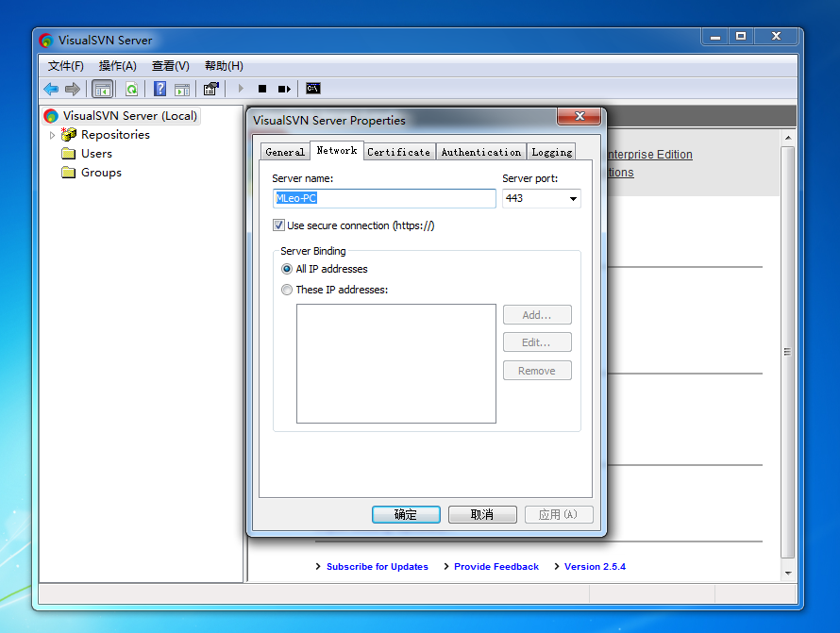Viewport: 840px width, 633px height.
Task: Open the 操作(A) menu
Action: [118, 66]
